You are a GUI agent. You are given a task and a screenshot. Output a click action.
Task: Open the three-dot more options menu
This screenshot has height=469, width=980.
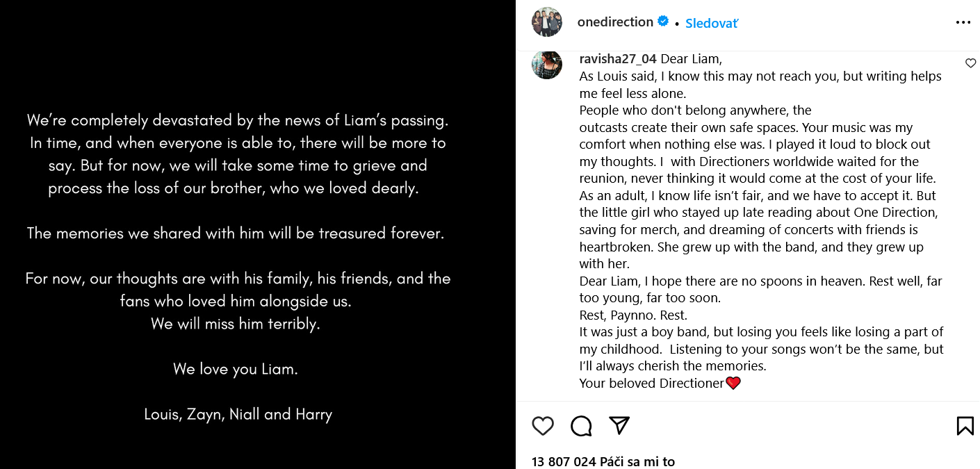(963, 22)
